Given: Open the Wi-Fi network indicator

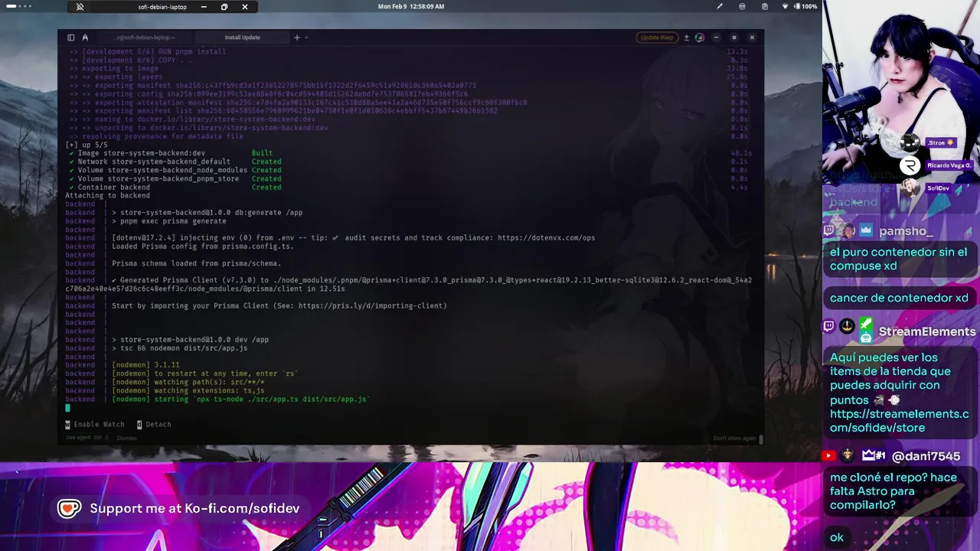Looking at the screenshot, I should pos(786,6).
